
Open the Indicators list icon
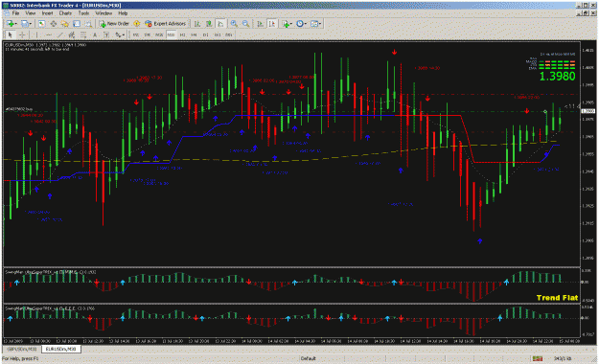pos(286,24)
